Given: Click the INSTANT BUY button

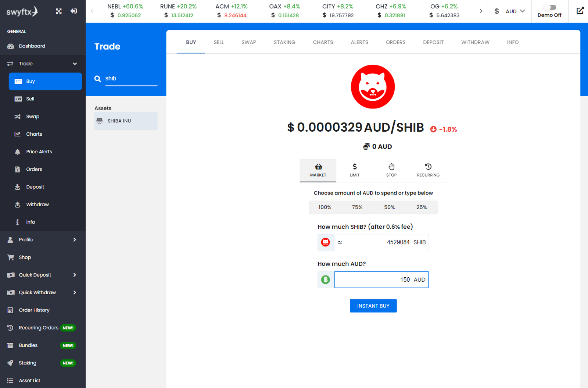Looking at the screenshot, I should tap(373, 306).
